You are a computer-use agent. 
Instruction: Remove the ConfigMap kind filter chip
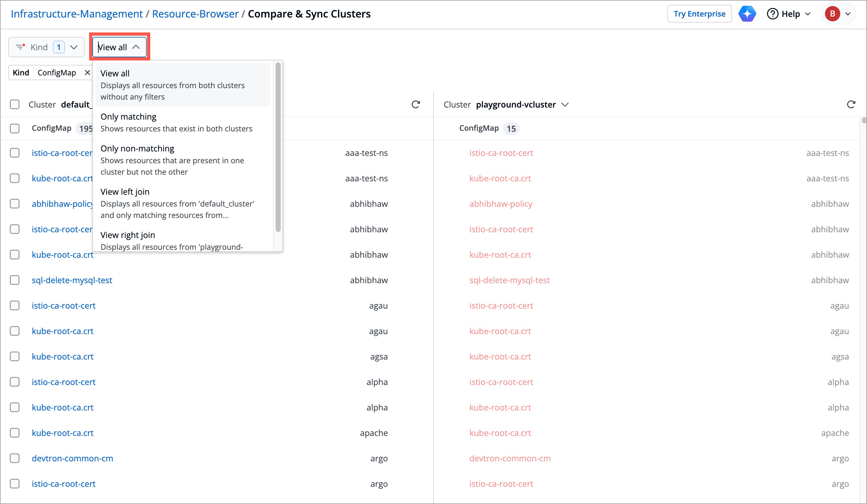coord(88,73)
